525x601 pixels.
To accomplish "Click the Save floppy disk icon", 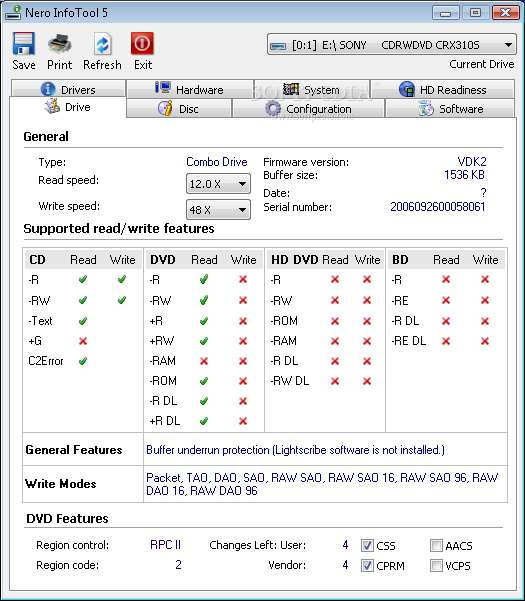I will coord(24,43).
